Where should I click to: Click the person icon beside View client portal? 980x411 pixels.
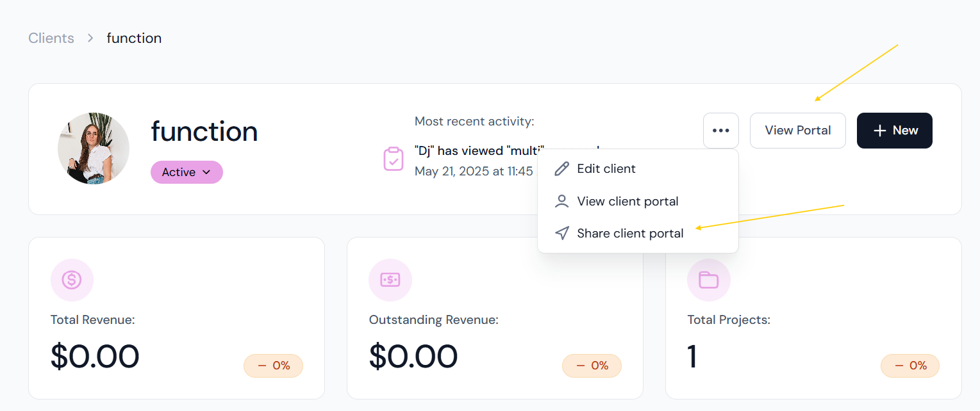tap(561, 201)
